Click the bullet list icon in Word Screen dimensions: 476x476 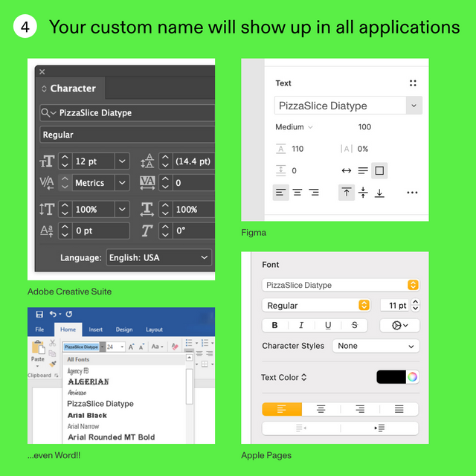[x=189, y=343]
